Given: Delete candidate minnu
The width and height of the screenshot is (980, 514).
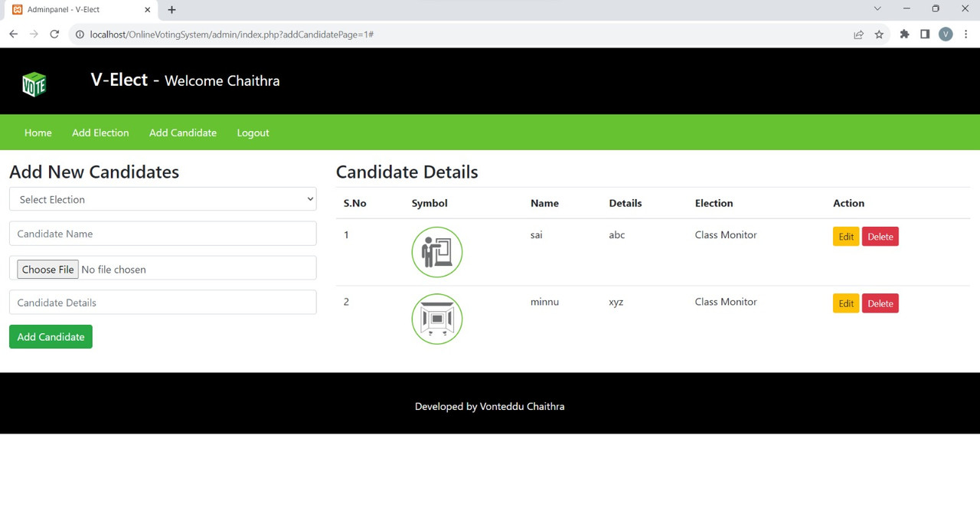Looking at the screenshot, I should click(880, 303).
